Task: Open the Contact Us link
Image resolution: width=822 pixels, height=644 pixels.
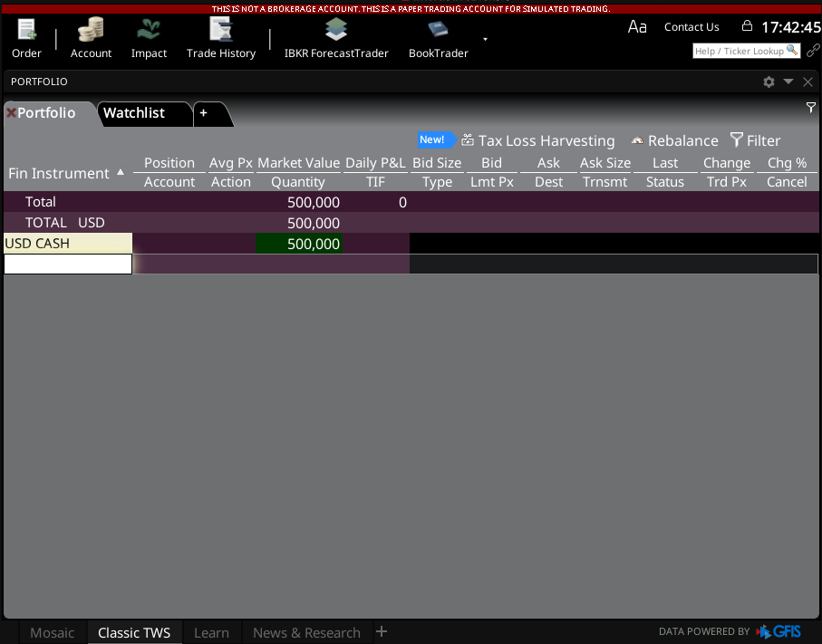Action: coord(691,27)
